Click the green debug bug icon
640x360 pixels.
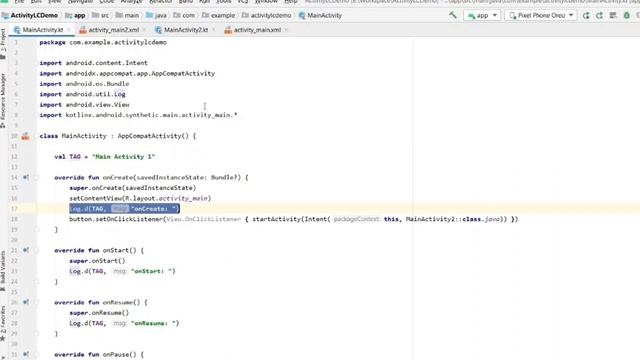(x=627, y=16)
